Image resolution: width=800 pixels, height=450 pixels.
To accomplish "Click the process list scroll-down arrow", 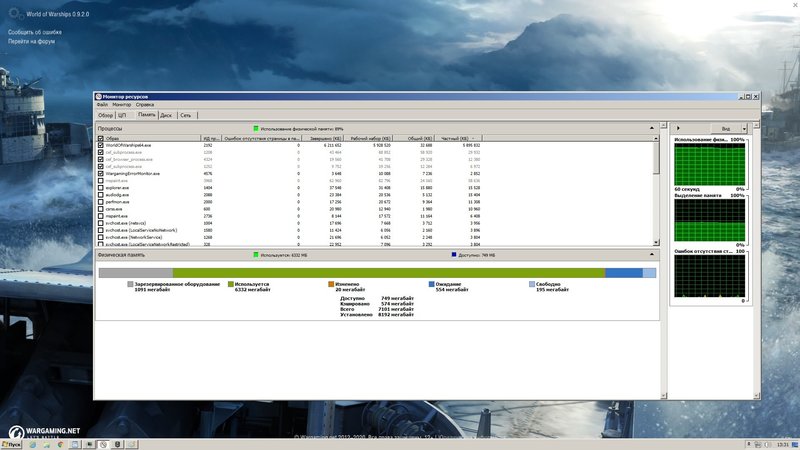I will 656,242.
